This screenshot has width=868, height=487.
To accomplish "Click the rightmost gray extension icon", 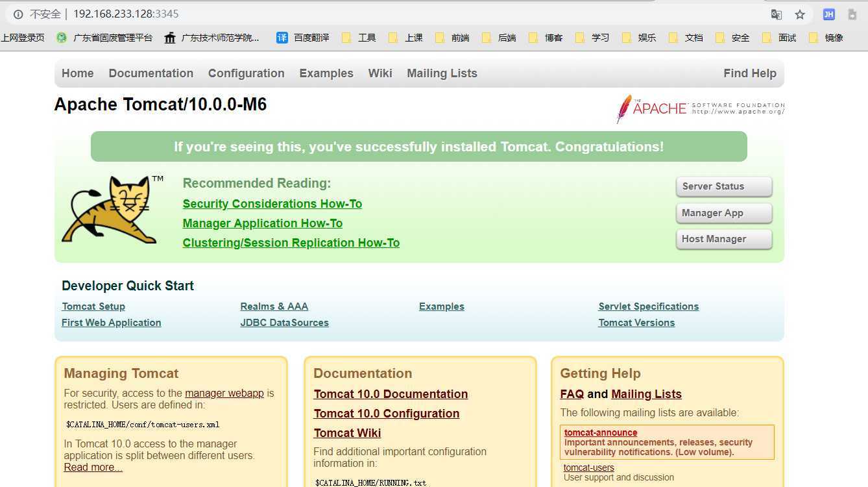I will click(852, 14).
